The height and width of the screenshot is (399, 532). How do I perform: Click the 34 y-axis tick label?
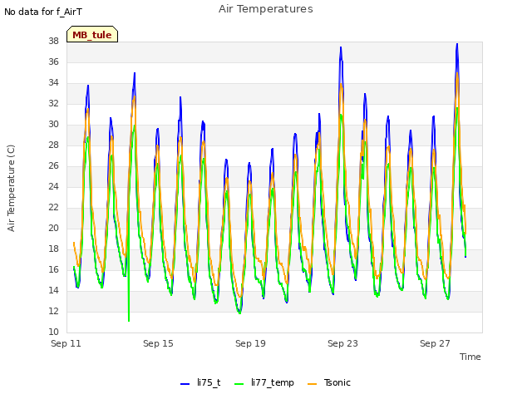click(x=53, y=82)
